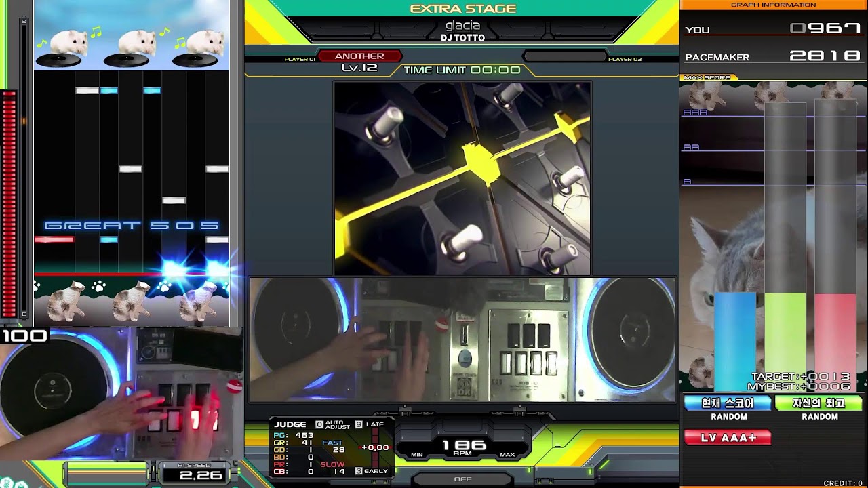
Task: Click the hand camera view in bottom-left corner
Action: [122, 395]
